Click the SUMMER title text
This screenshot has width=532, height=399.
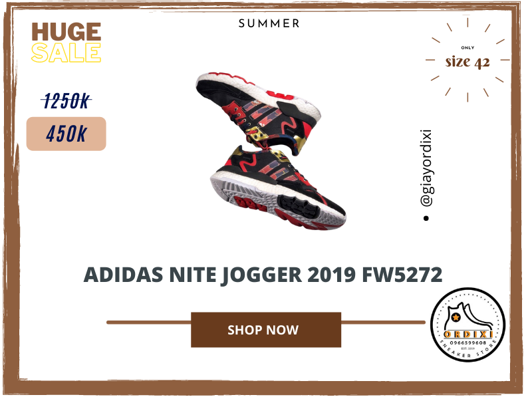pyautogui.click(x=269, y=23)
